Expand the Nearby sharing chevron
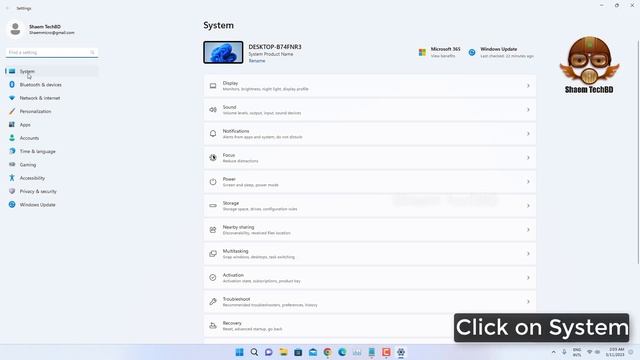This screenshot has height=360, width=640. (528, 230)
